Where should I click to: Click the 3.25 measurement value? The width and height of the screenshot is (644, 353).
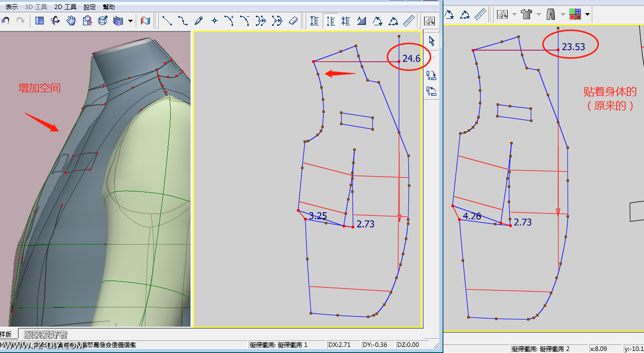point(318,216)
